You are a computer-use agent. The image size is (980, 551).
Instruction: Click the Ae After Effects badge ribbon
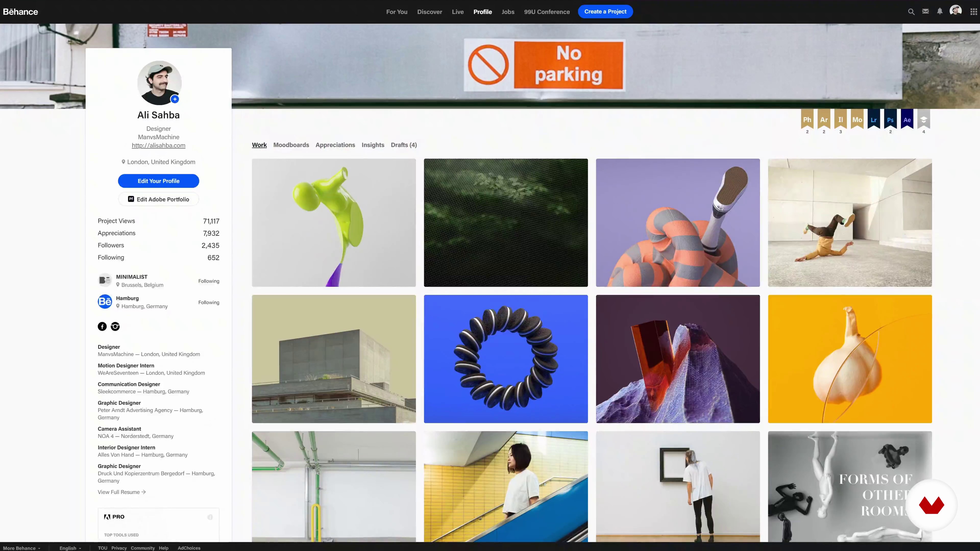[907, 119]
